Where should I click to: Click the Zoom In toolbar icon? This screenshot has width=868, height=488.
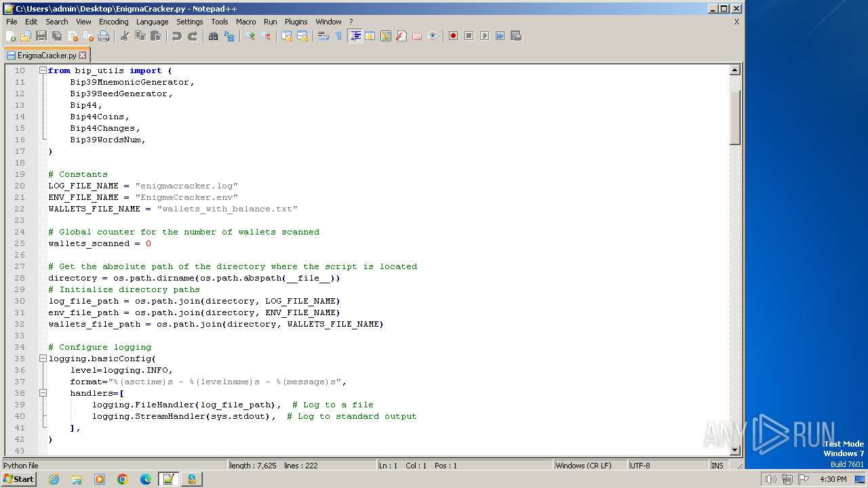(250, 36)
